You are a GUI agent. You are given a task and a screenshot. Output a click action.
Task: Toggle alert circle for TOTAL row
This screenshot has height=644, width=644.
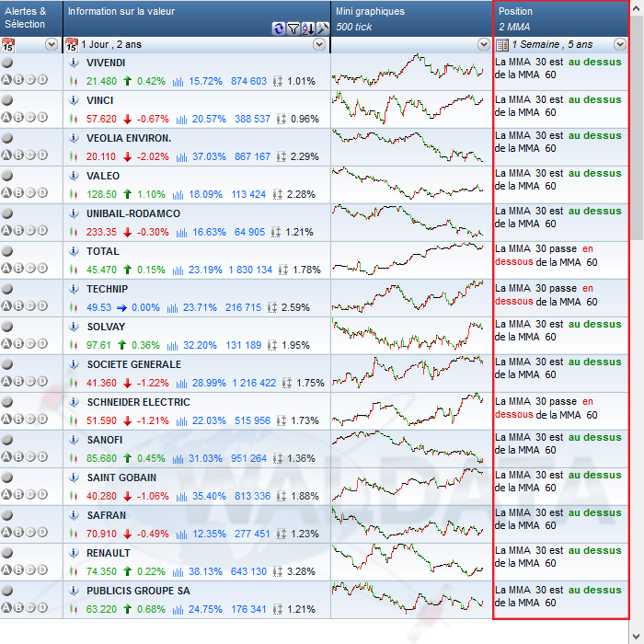point(7,251)
